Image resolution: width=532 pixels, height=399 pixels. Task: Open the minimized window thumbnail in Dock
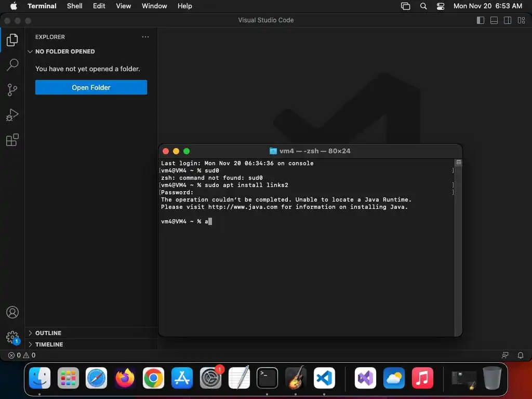(x=464, y=379)
